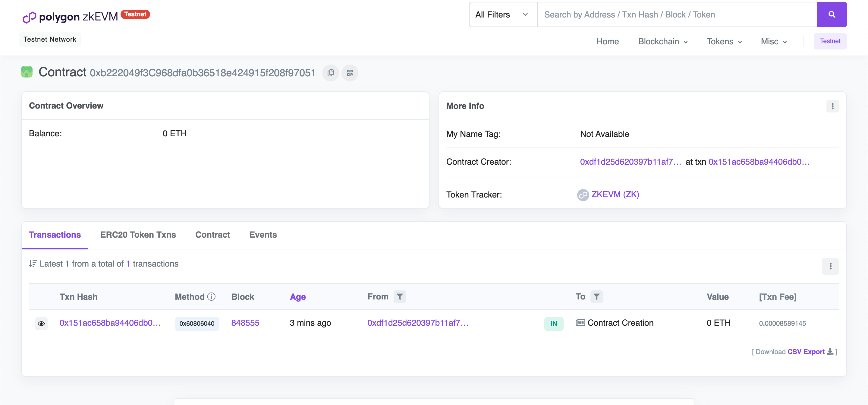Open the ZKEVM (ZK) token tracker link
This screenshot has width=868, height=405.
tap(615, 195)
